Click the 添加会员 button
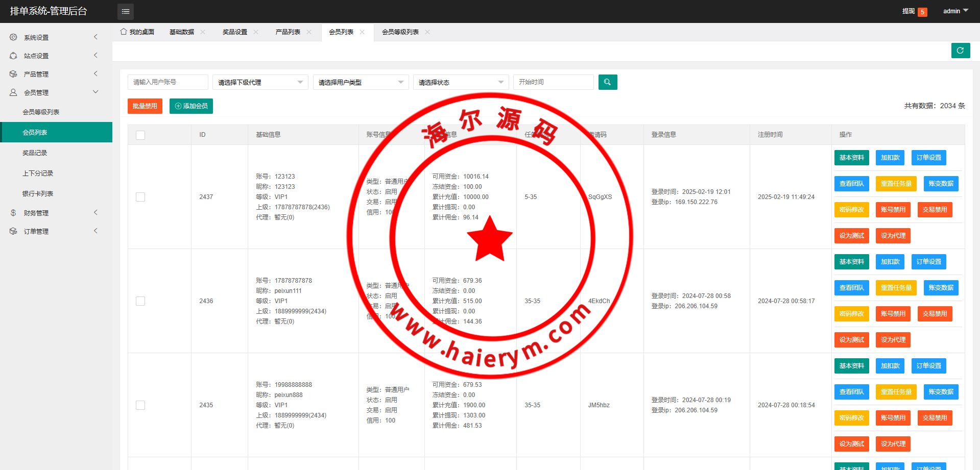 click(191, 106)
